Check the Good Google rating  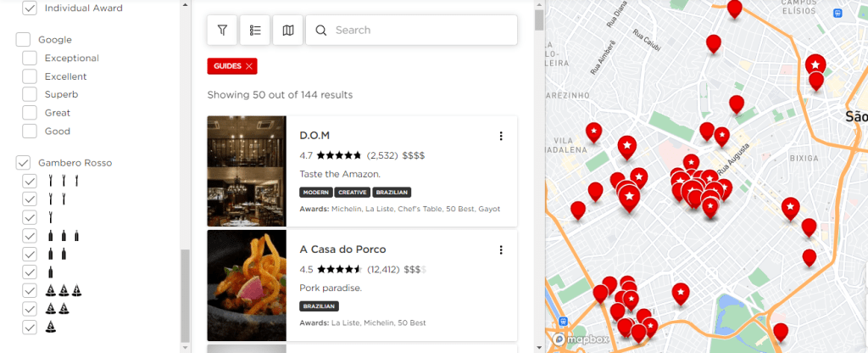click(x=30, y=132)
